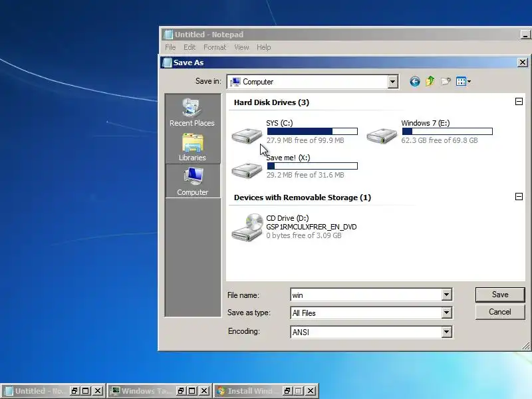Open Notepad Format menu
Image resolution: width=532 pixels, height=399 pixels.
pos(215,47)
